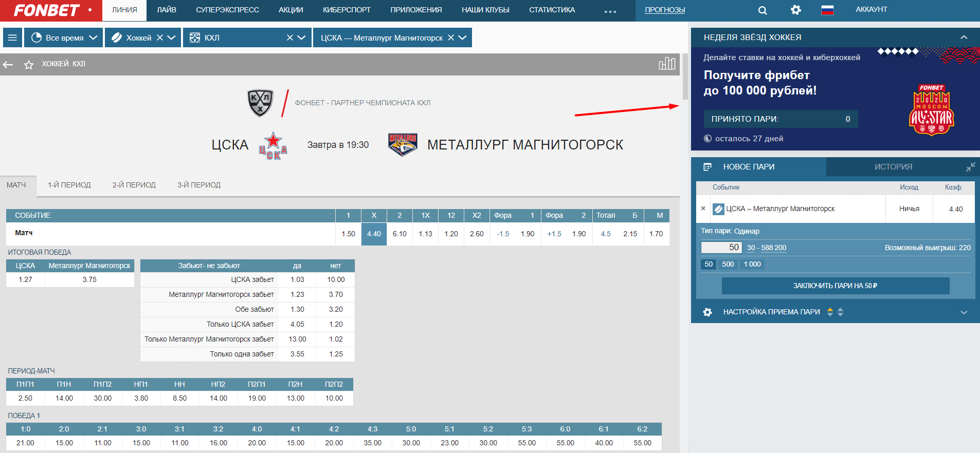Collapse the Неделя звёзд хоккея banner
This screenshot has width=980, height=453.
[964, 37]
